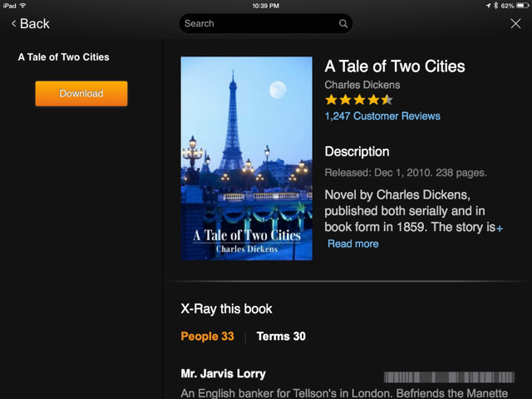Open 1,247 Customer Reviews link
The height and width of the screenshot is (399, 532).
[382, 116]
